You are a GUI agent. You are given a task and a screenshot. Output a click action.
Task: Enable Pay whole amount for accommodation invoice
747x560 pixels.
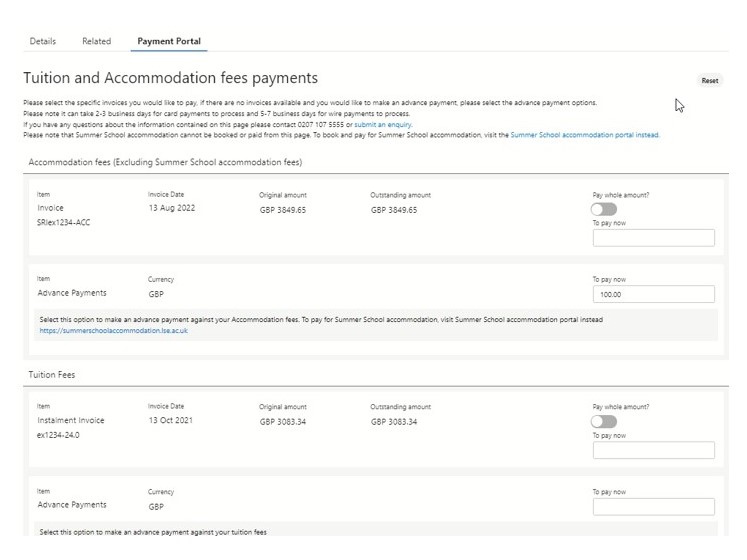click(604, 209)
